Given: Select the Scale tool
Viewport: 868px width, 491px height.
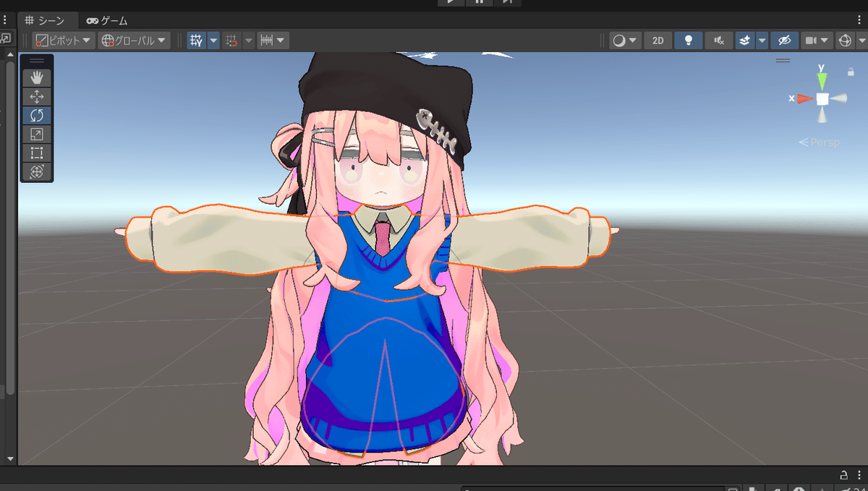Looking at the screenshot, I should tap(37, 134).
